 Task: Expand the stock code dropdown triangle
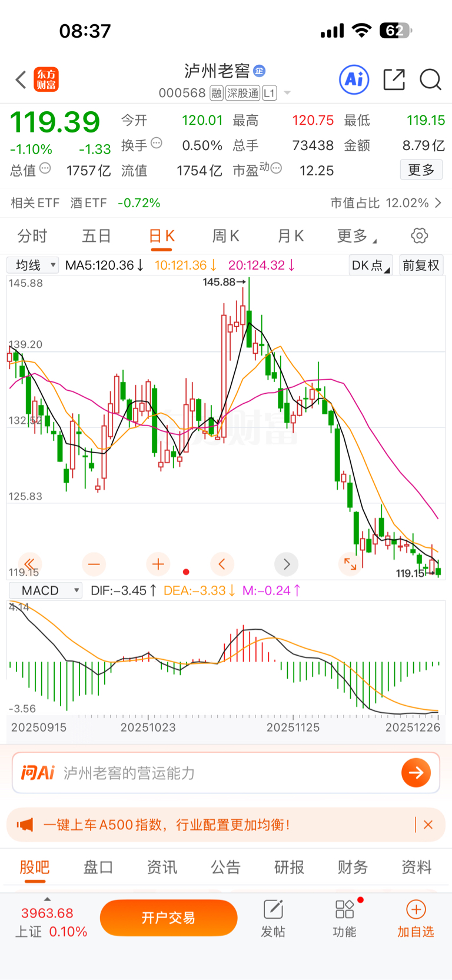pos(287,93)
